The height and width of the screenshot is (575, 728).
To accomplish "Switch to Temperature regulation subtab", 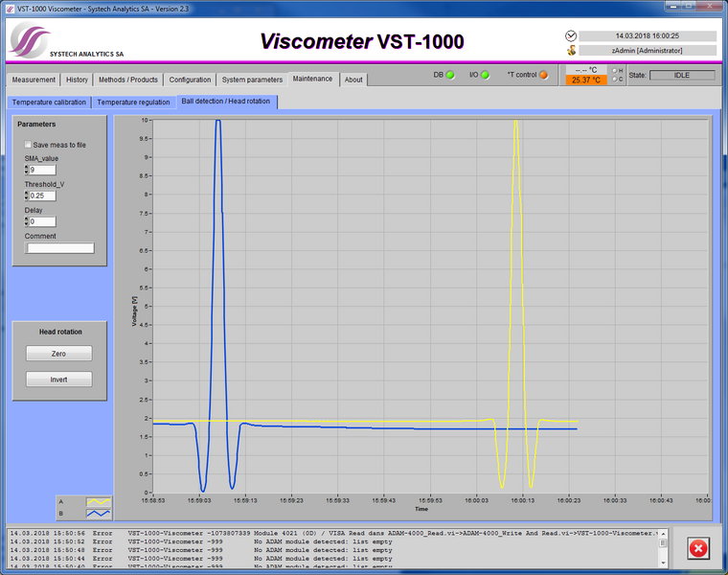I will click(x=133, y=103).
